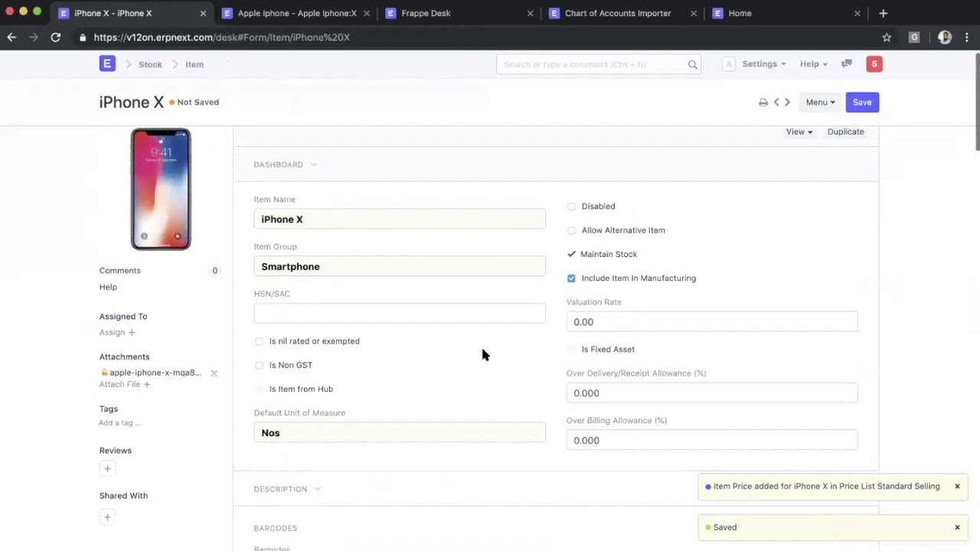Click the browser extension icon

coord(914,37)
